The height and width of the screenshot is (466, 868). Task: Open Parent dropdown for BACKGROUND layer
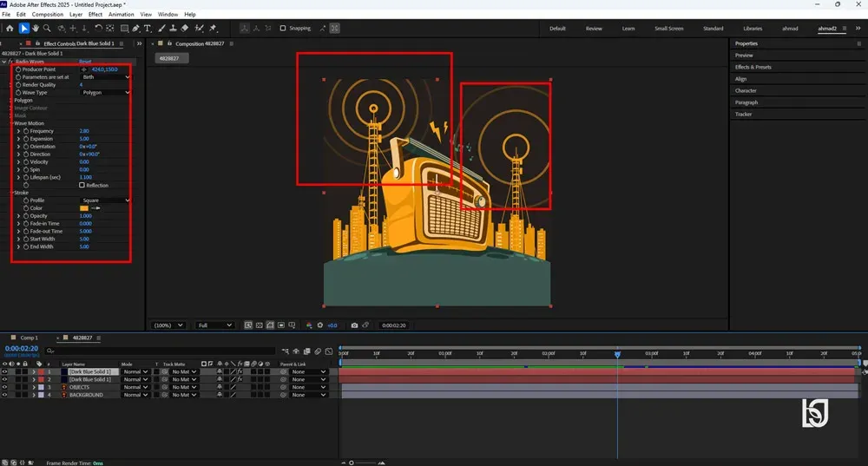(309, 395)
